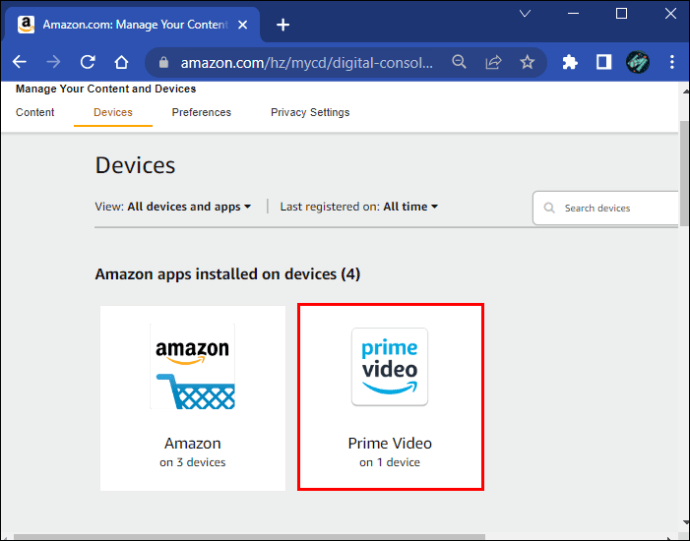Screen dimensions: 690x541
Task: Open the 'All time' registered filter dropdown
Action: (411, 207)
